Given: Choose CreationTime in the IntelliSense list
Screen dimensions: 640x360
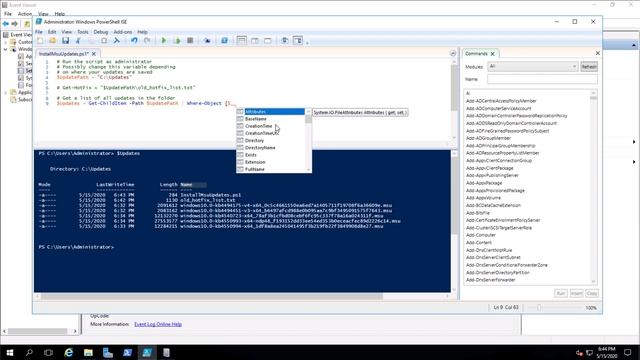Looking at the screenshot, I should pos(271,126).
